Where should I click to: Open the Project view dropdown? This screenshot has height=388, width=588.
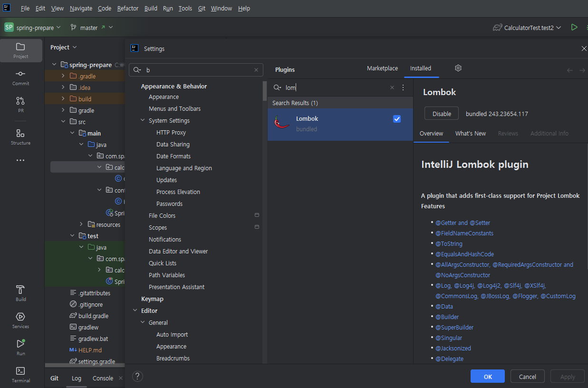pyautogui.click(x=64, y=47)
